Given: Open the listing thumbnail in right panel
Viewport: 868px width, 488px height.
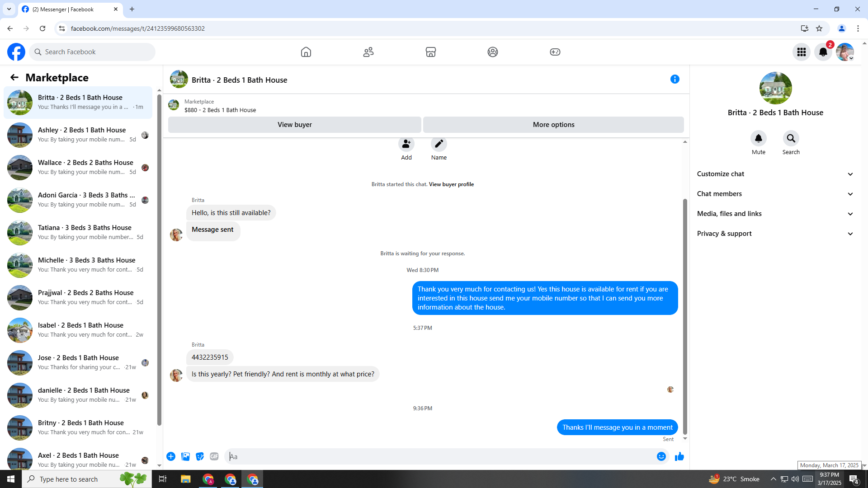Looking at the screenshot, I should tap(776, 88).
